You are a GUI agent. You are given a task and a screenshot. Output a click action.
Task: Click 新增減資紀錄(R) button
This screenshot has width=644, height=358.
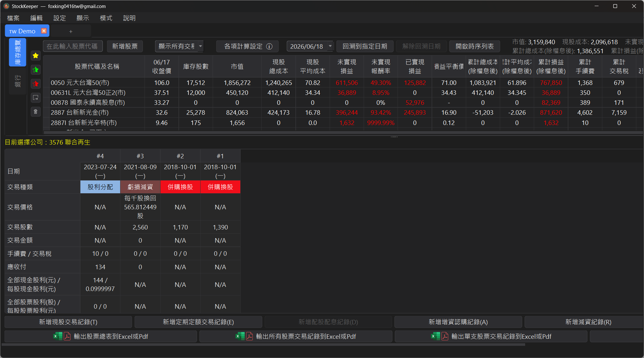pos(588,322)
